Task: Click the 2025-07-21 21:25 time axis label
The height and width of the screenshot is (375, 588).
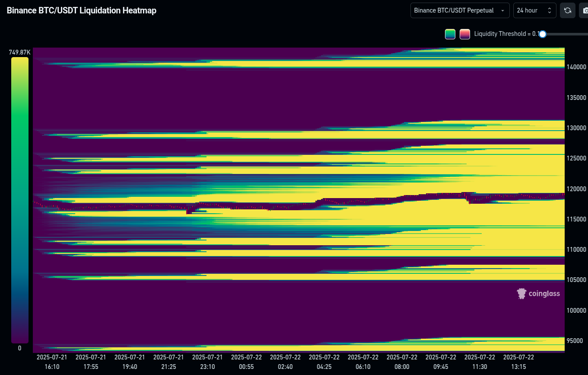Action: click(x=168, y=362)
